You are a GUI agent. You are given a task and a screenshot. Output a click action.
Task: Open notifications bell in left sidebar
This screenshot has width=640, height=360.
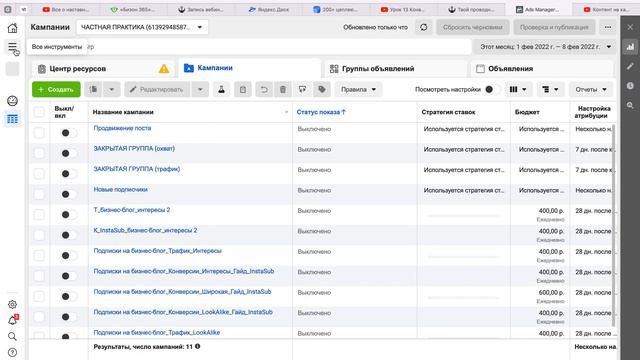(13, 320)
